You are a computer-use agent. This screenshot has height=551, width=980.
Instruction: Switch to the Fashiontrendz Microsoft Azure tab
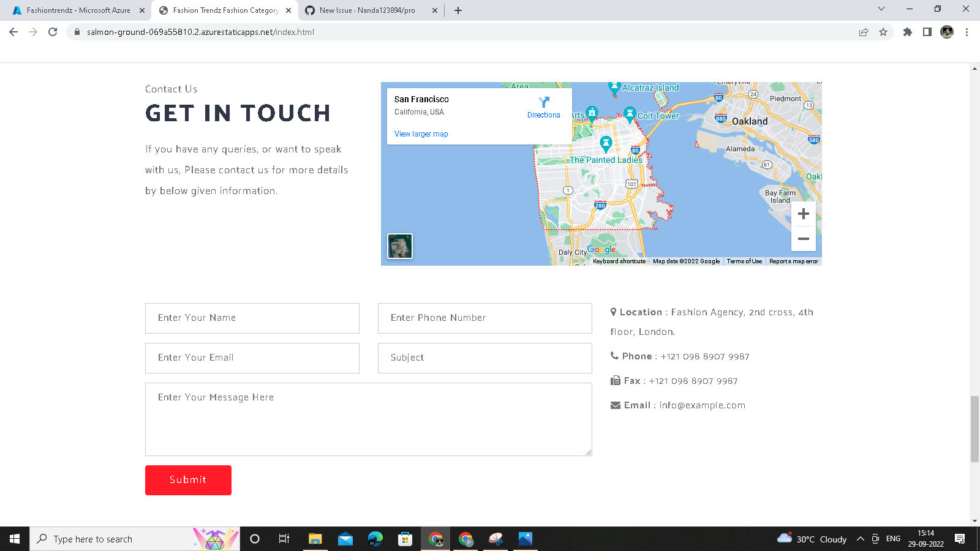click(x=73, y=10)
